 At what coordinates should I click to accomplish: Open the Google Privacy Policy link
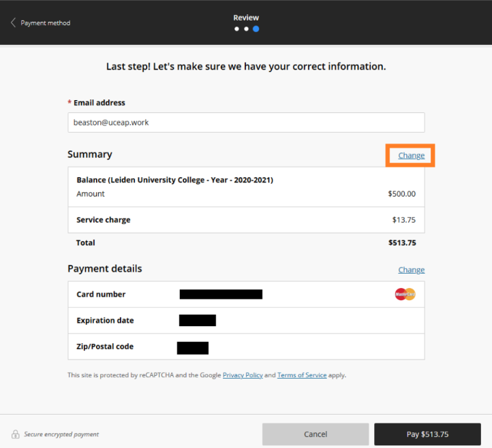(243, 375)
